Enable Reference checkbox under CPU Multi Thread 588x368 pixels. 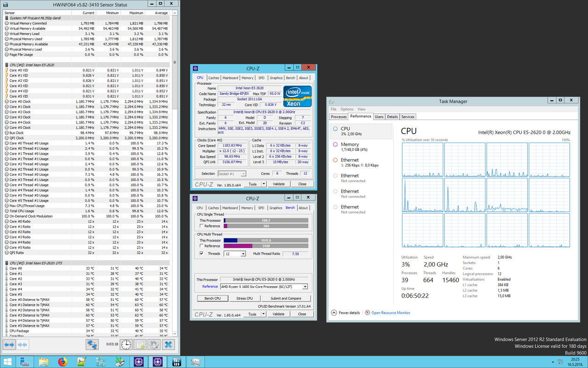click(201, 246)
